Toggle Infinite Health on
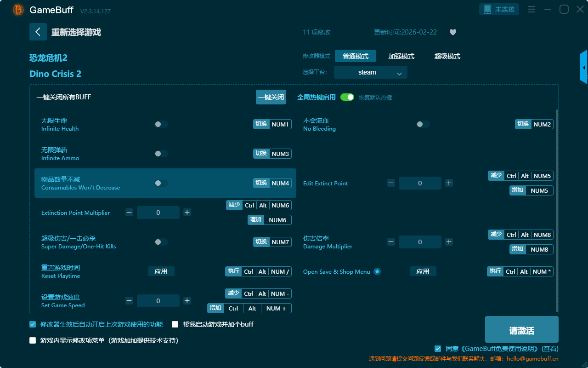This screenshot has height=368, width=588. pos(161,124)
